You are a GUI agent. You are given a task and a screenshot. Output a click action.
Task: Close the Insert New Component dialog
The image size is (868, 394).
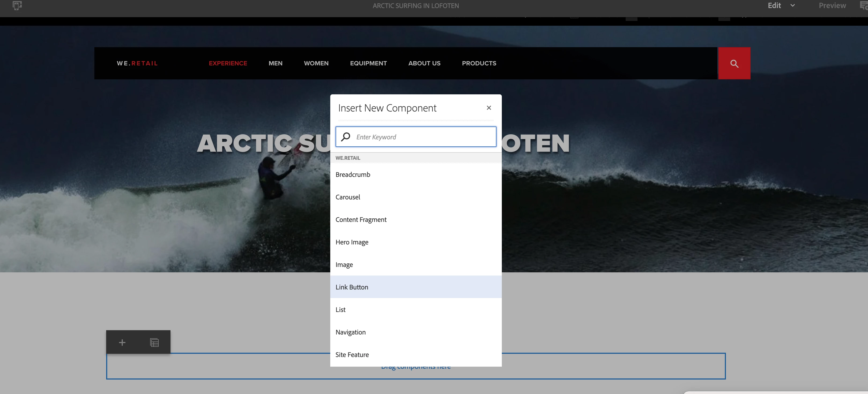coord(489,108)
